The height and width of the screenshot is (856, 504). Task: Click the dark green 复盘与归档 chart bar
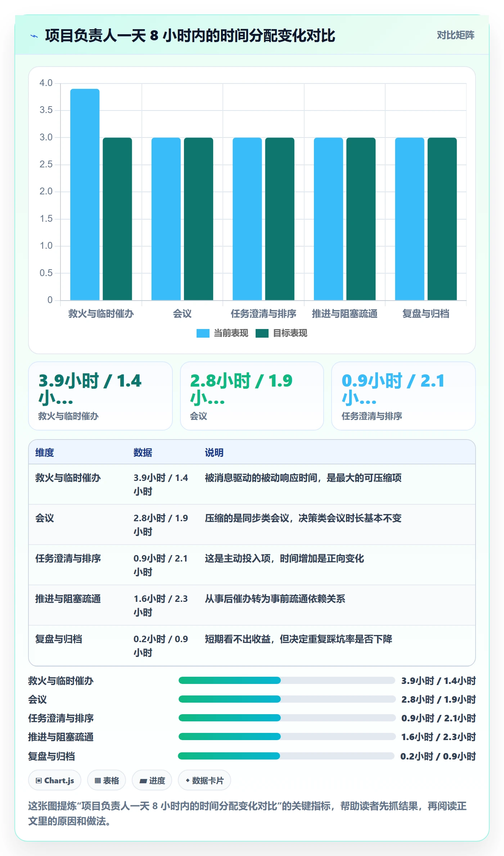pos(442,219)
